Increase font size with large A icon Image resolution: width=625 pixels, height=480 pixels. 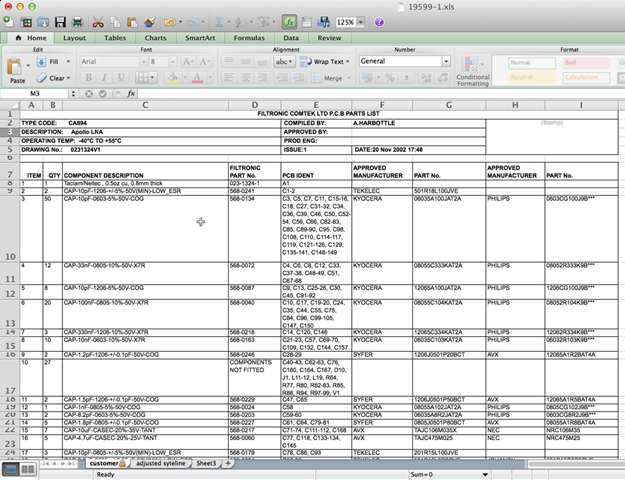pos(188,61)
